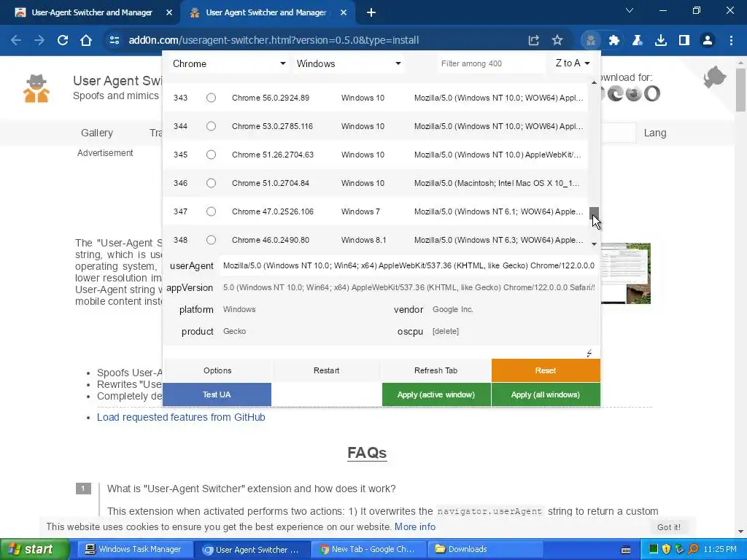Open the Extensions puzzle icon
Image resolution: width=747 pixels, height=560 pixels.
click(614, 41)
